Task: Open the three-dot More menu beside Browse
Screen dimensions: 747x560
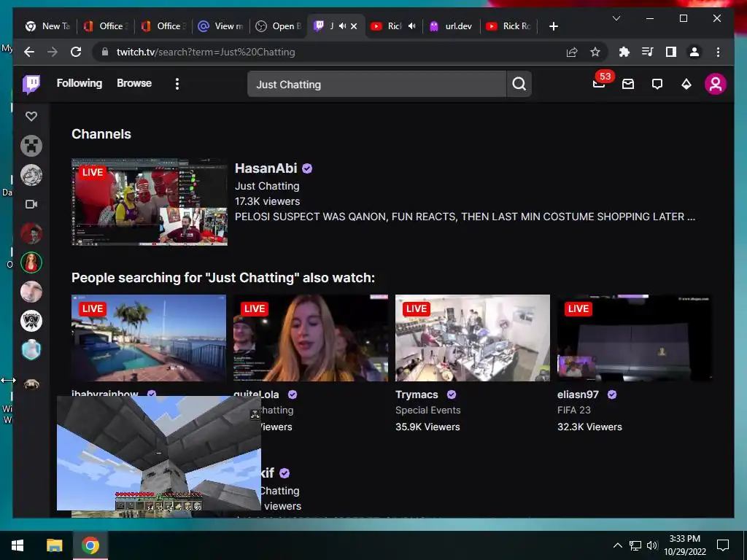Action: click(177, 84)
